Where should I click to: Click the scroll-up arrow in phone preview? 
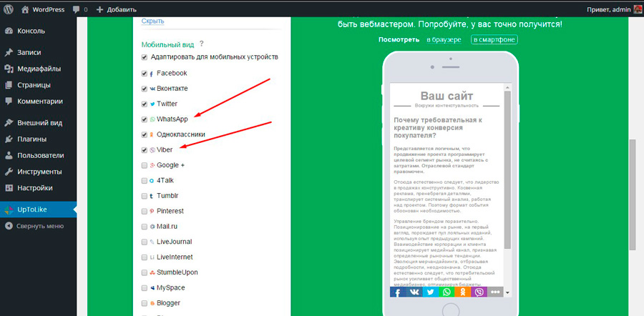[x=507, y=87]
